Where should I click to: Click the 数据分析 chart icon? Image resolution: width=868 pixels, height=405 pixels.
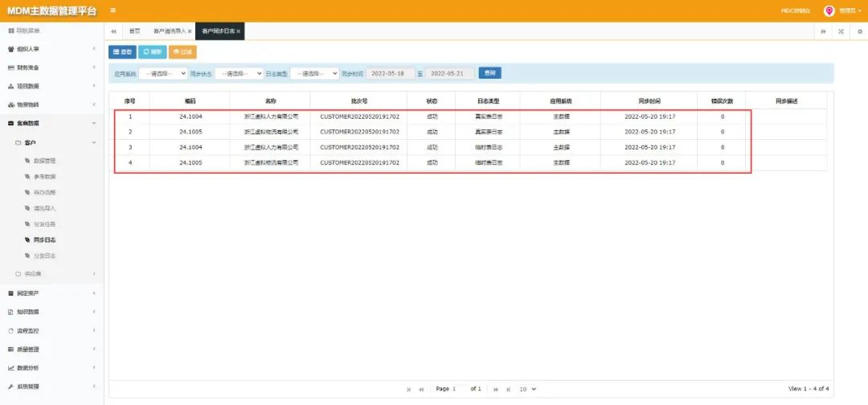pos(10,368)
